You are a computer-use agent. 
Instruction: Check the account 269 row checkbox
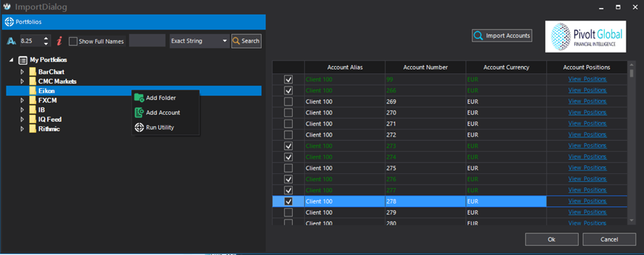pos(289,101)
